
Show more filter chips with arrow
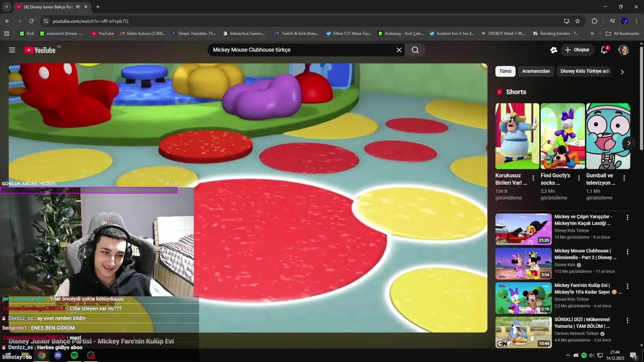pyautogui.click(x=622, y=72)
